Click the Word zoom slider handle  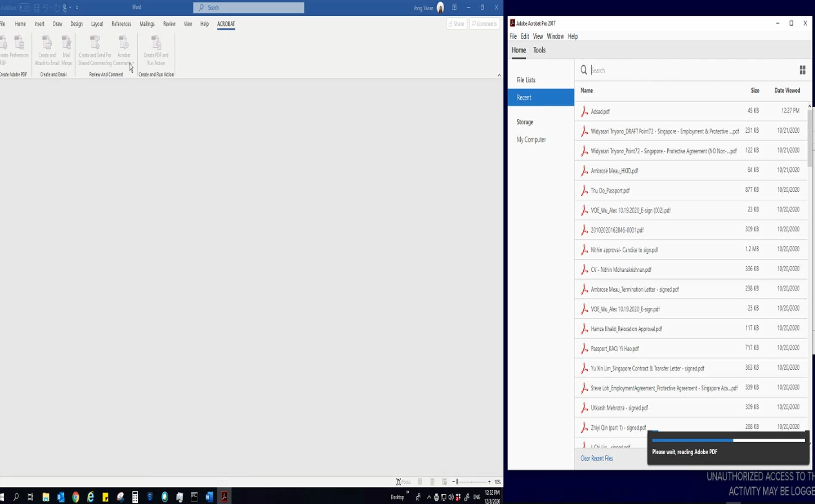[x=457, y=482]
